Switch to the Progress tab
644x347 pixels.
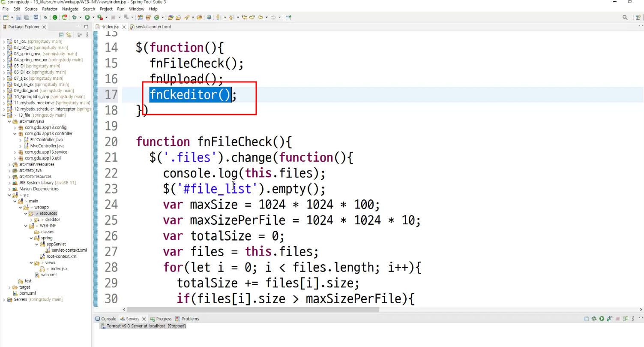(x=160, y=319)
